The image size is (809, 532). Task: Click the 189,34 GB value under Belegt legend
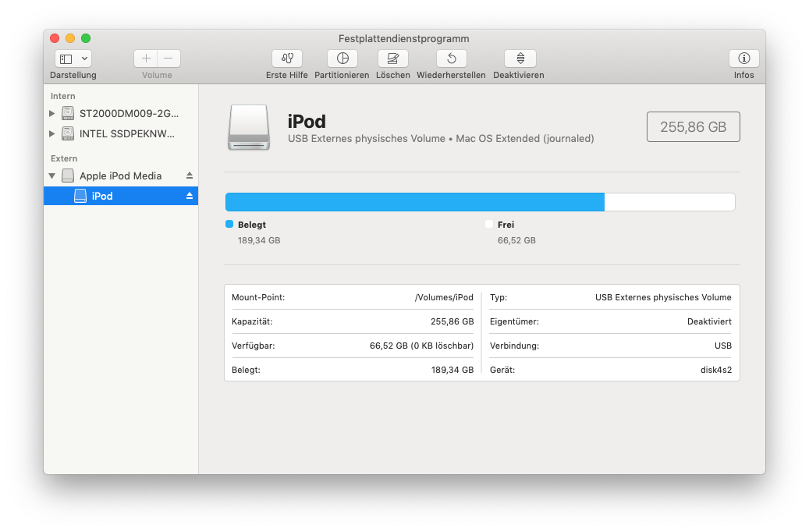click(259, 240)
